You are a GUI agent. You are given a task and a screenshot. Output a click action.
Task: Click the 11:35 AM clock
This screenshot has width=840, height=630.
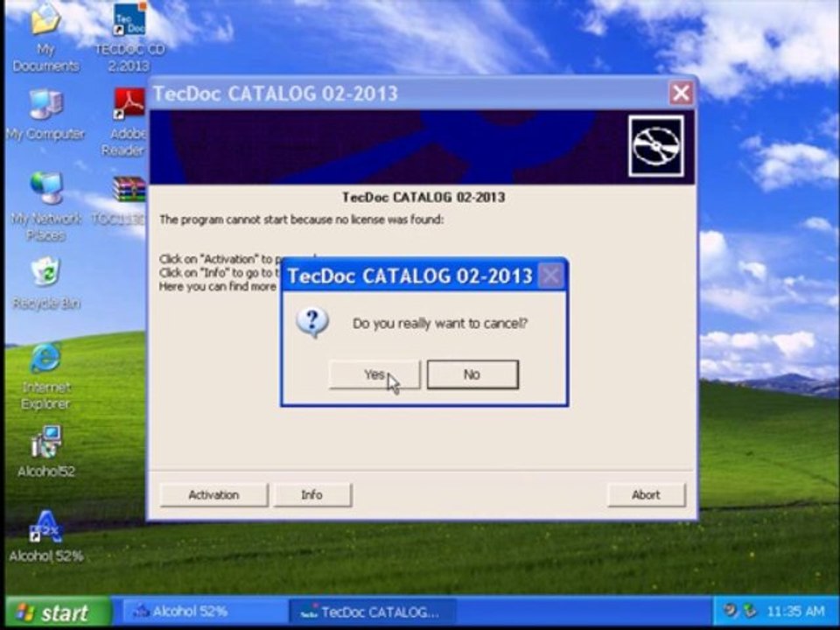795,612
